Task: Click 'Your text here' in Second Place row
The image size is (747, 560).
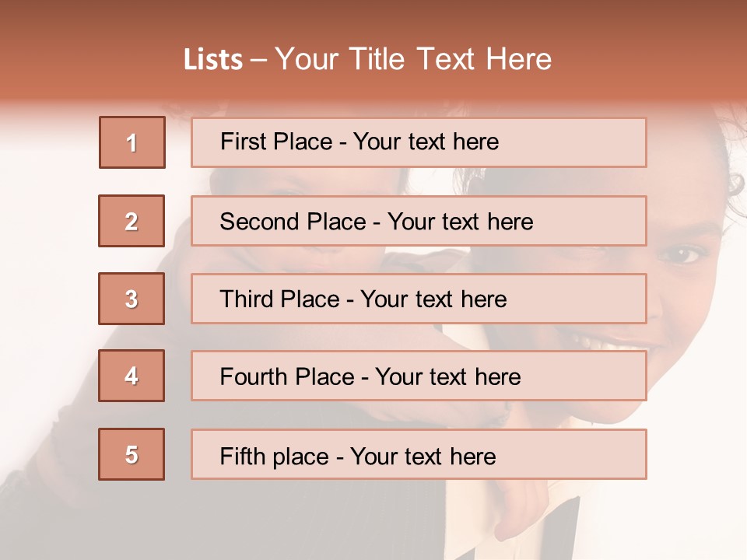Action: (460, 222)
